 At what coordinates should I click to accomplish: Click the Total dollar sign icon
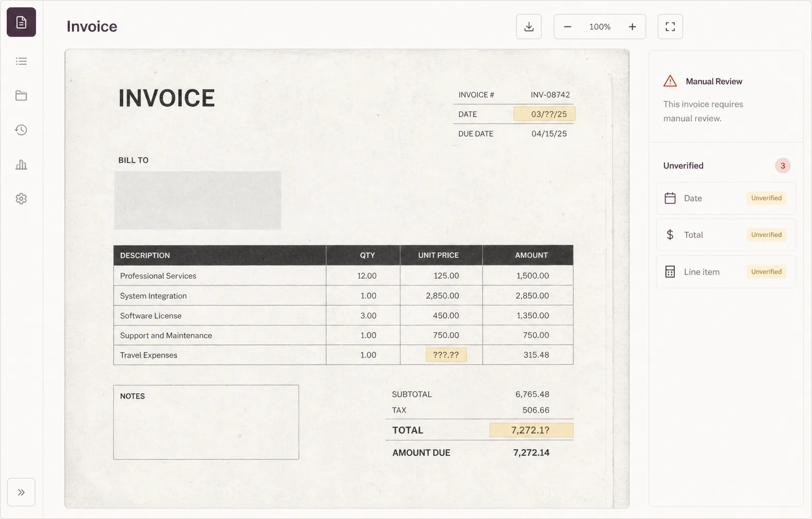coord(670,235)
